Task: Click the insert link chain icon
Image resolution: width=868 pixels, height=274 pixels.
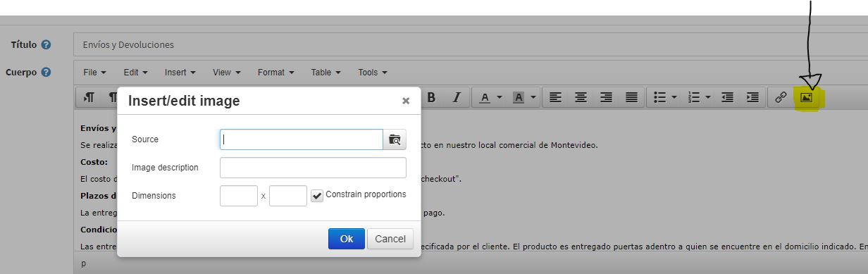Action: click(781, 98)
